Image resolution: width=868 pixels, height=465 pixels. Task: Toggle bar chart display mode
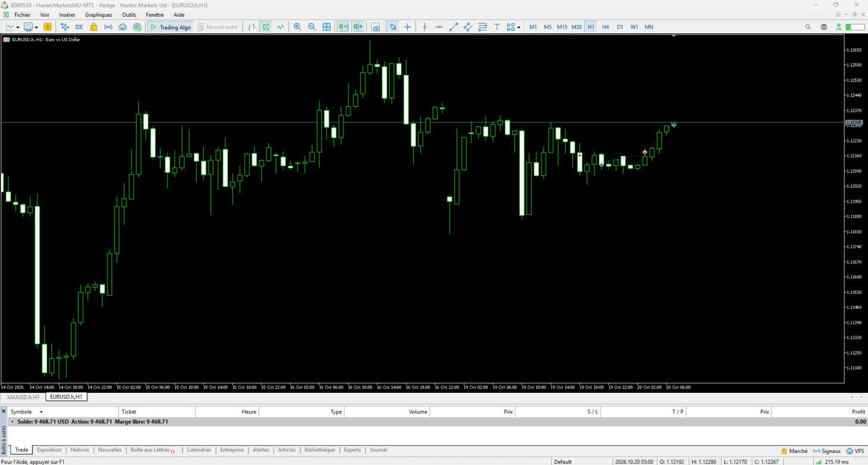coord(252,27)
